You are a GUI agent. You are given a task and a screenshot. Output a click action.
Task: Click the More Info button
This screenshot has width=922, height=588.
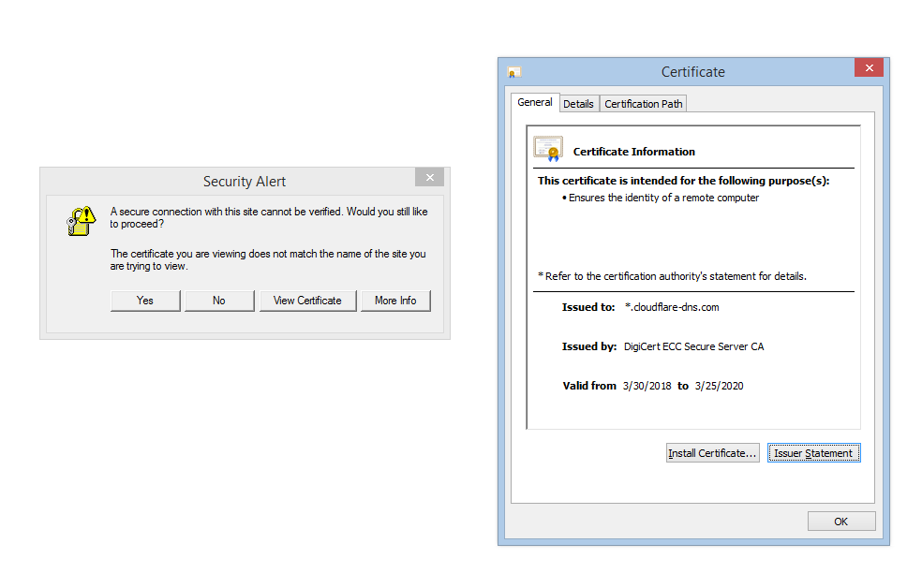395,301
